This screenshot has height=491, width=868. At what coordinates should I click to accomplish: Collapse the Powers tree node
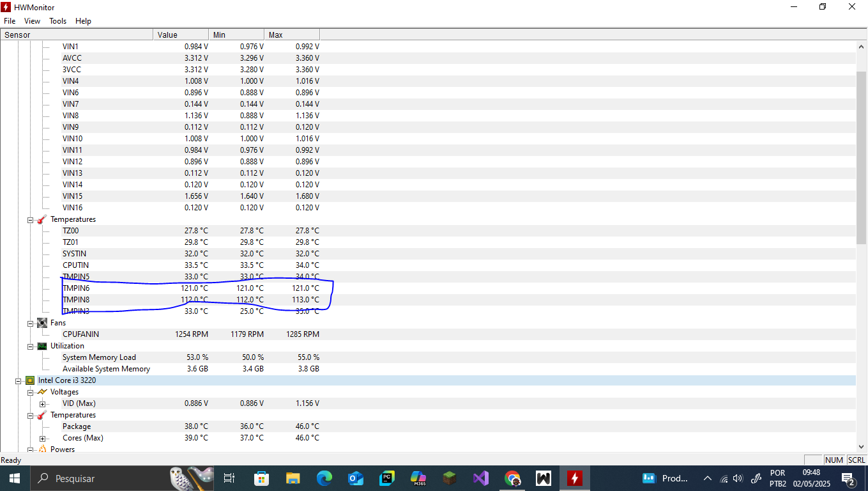click(x=30, y=449)
